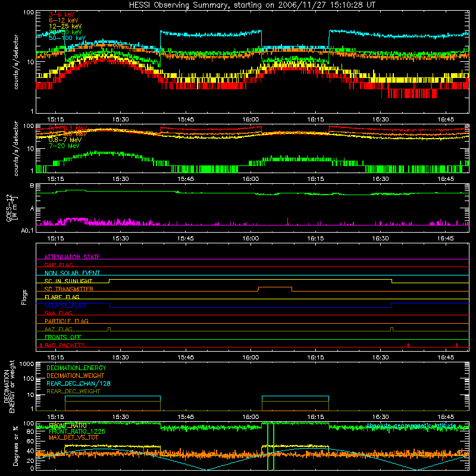Select the FLARE_FLAG label
The image size is (476, 476).
click(62, 297)
